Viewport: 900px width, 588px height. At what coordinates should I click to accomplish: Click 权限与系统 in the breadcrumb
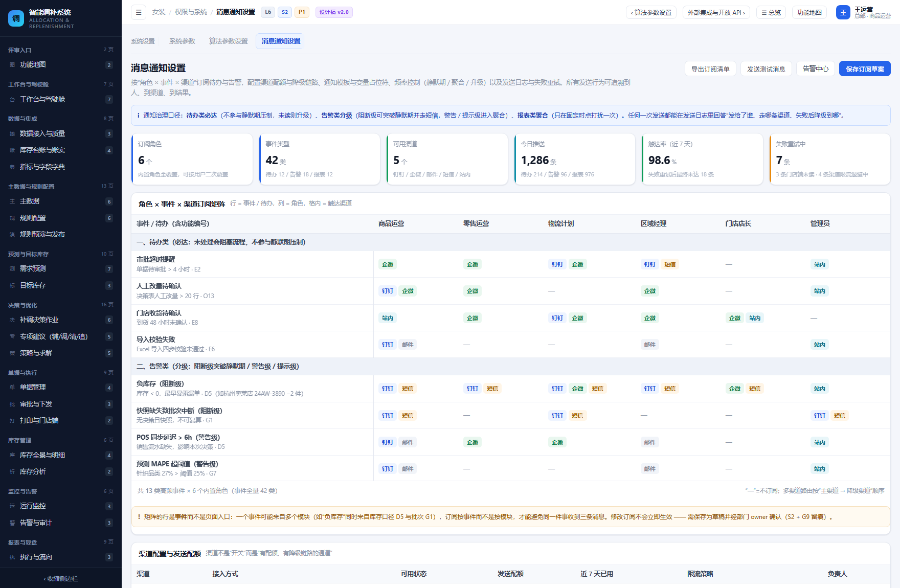click(191, 12)
